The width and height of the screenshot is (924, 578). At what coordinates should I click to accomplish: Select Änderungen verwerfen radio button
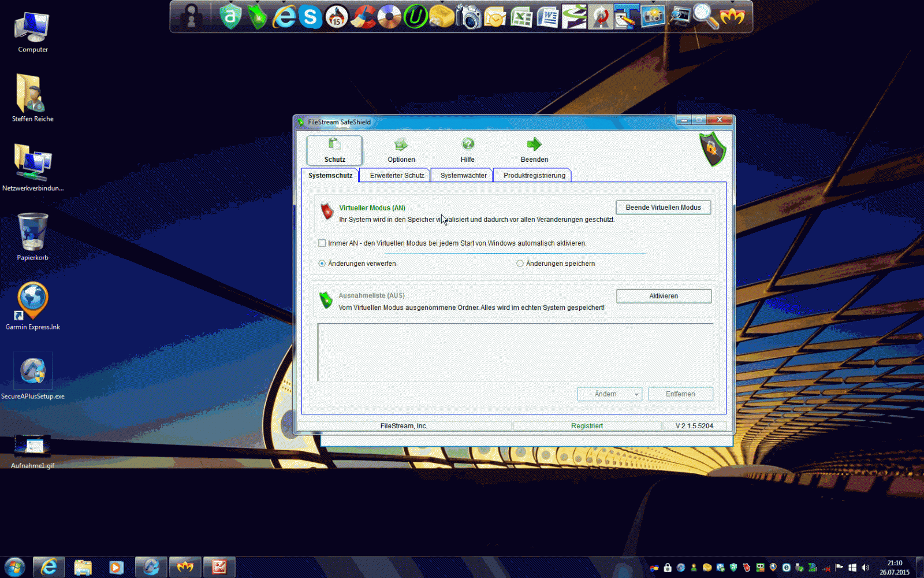point(322,264)
